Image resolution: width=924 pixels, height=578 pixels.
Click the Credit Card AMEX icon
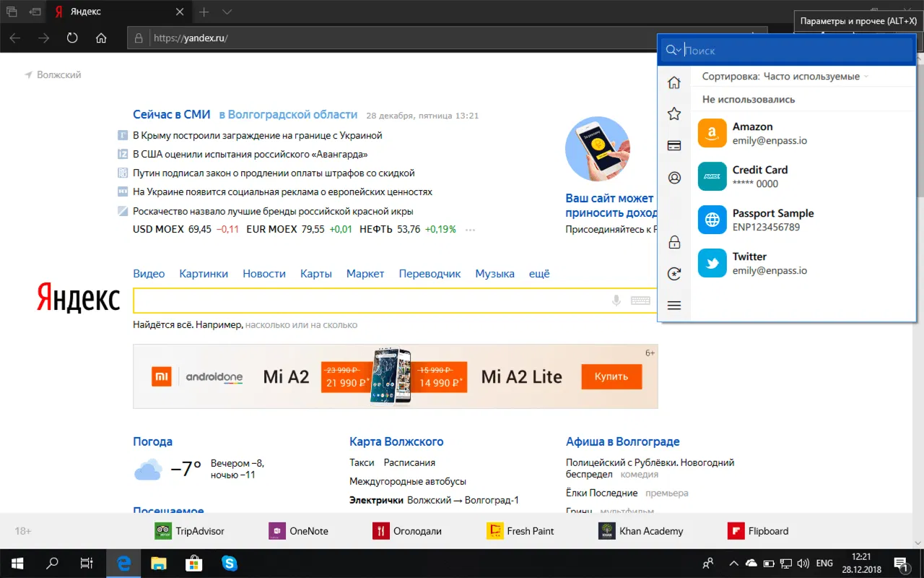[712, 176]
